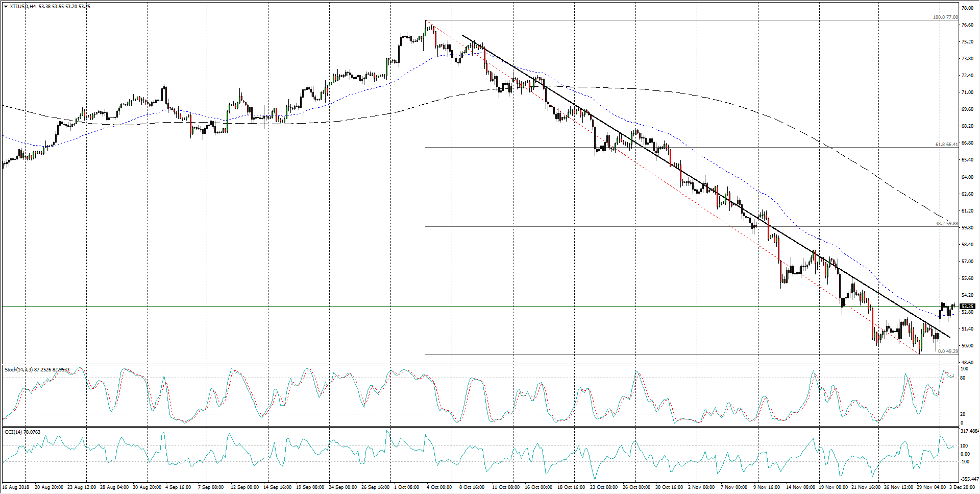The width and height of the screenshot is (980, 494).
Task: Click the Stochastic 80 level on scale
Action: tap(963, 378)
